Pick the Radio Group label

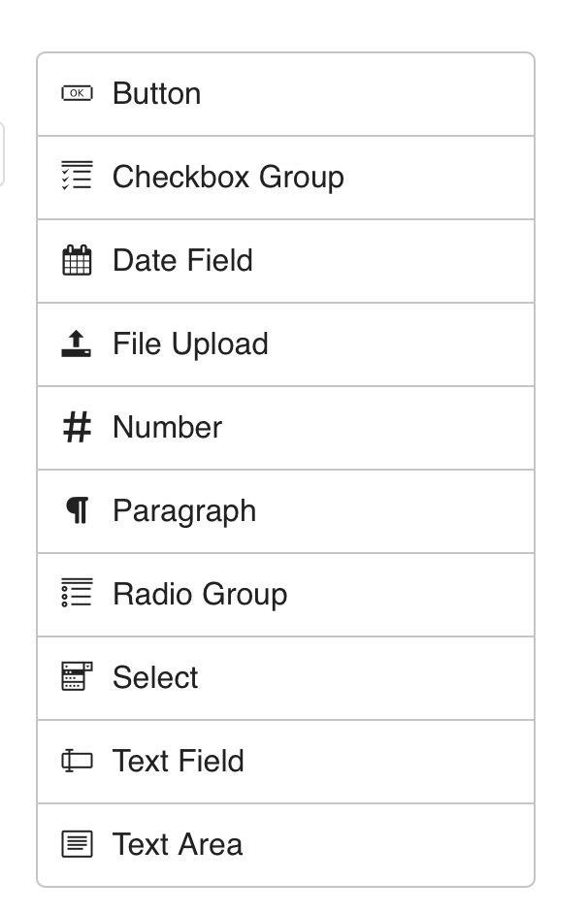200,595
